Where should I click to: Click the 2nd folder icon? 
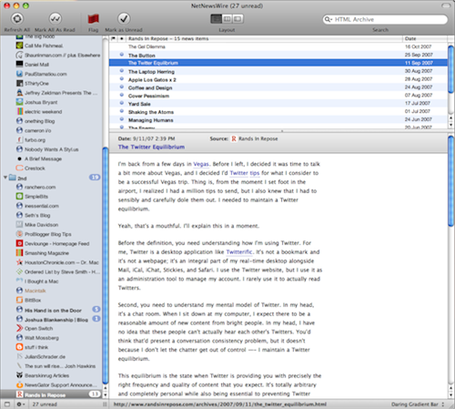click(12, 178)
